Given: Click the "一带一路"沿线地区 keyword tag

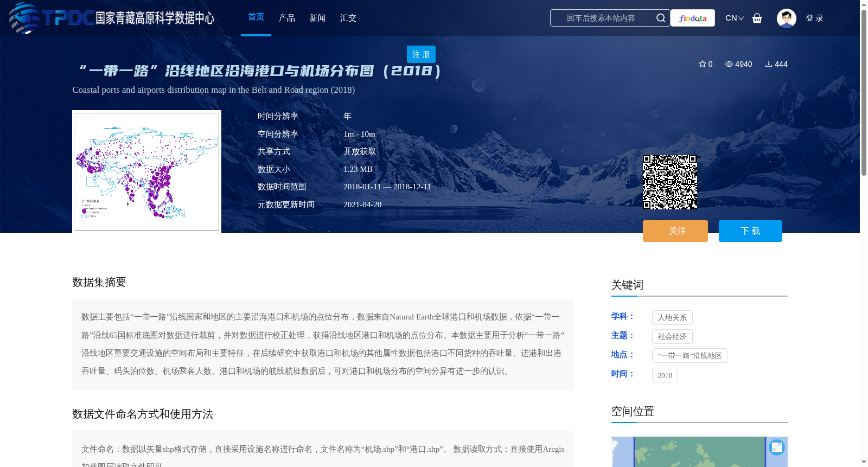Looking at the screenshot, I should pyautogui.click(x=690, y=355).
